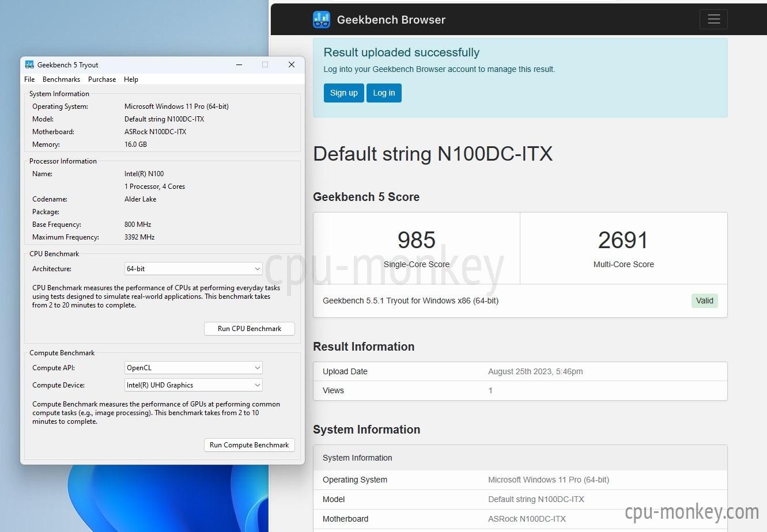767x532 pixels.
Task: Click the multi-core score 2691
Action: [624, 240]
